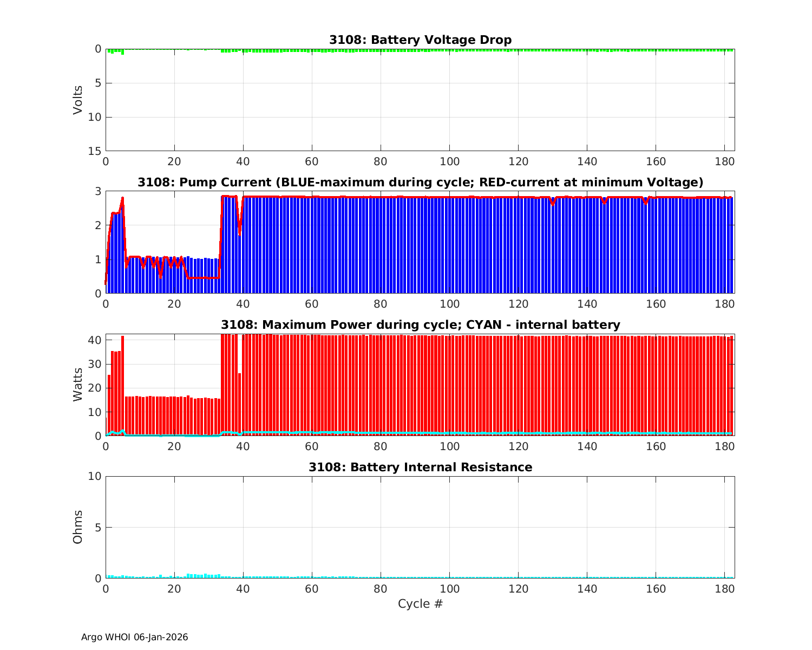
Task: Click tick label 3 on Pump Current axis
Action: [98, 191]
